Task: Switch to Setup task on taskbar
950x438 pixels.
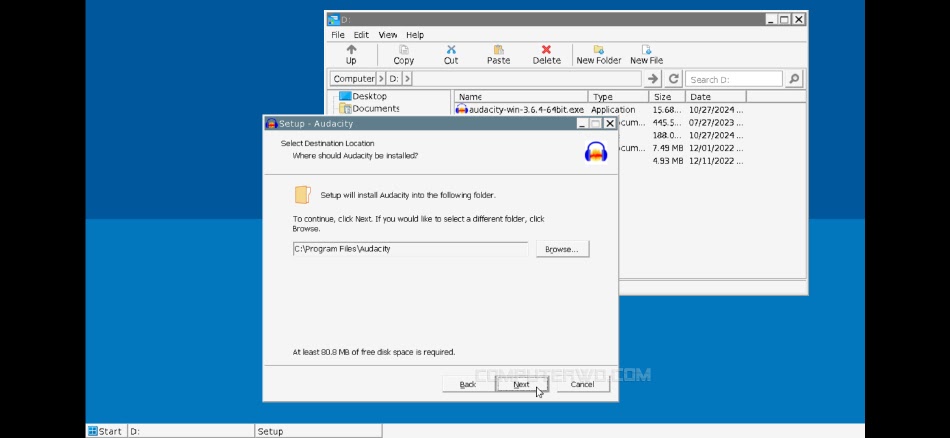Action: 318,431
